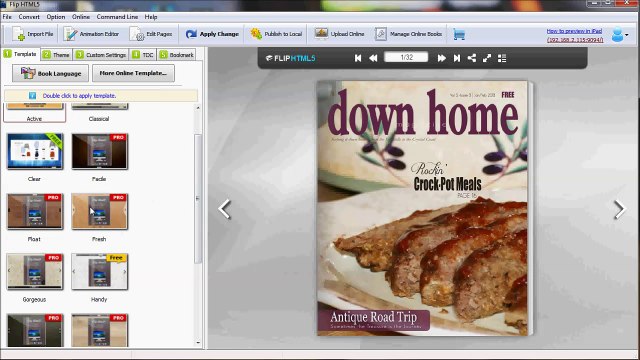Go to previous page in flipbook toolbar

(x=373, y=58)
